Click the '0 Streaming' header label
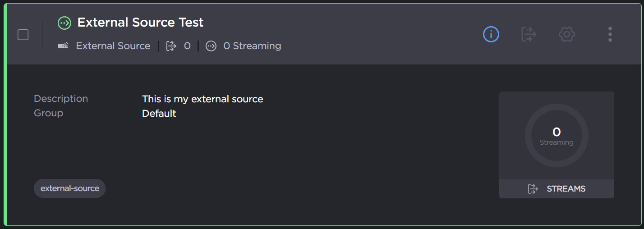 coord(252,46)
